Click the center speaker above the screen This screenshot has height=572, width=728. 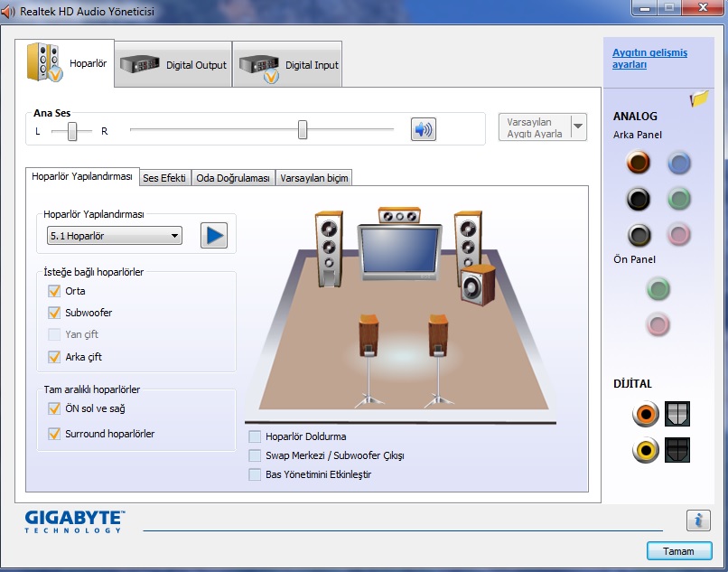click(399, 215)
